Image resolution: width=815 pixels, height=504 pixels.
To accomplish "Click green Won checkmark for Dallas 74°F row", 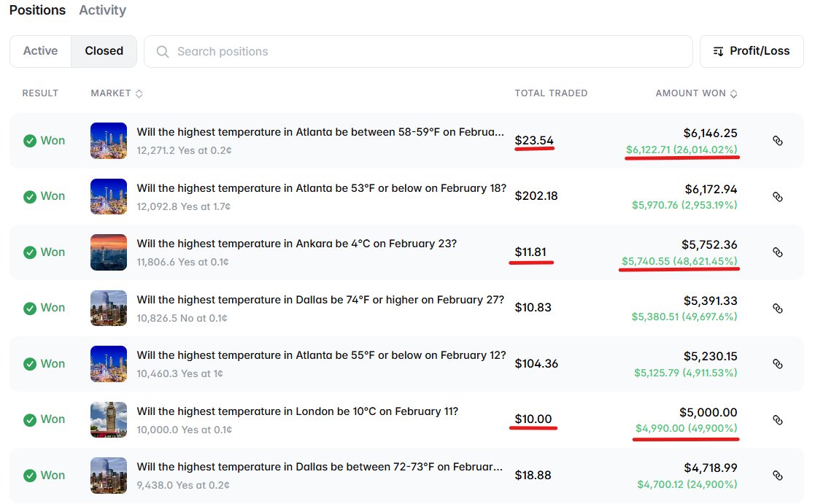I will 30,308.
